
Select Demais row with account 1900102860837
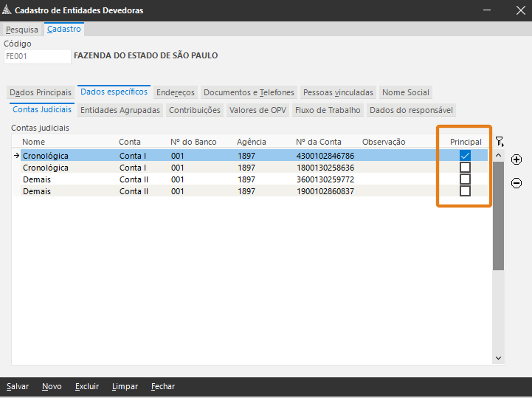[x=254, y=191]
